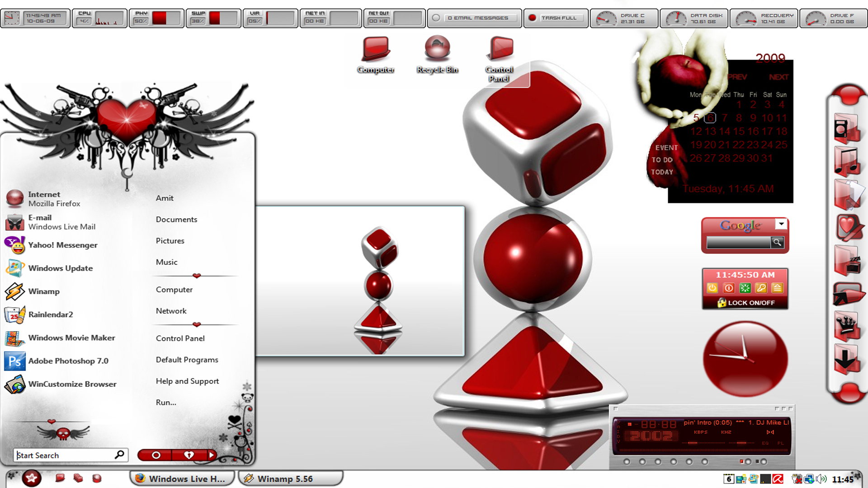Launch Windows Movie Maker
This screenshot has width=868, height=488.
click(x=60, y=338)
